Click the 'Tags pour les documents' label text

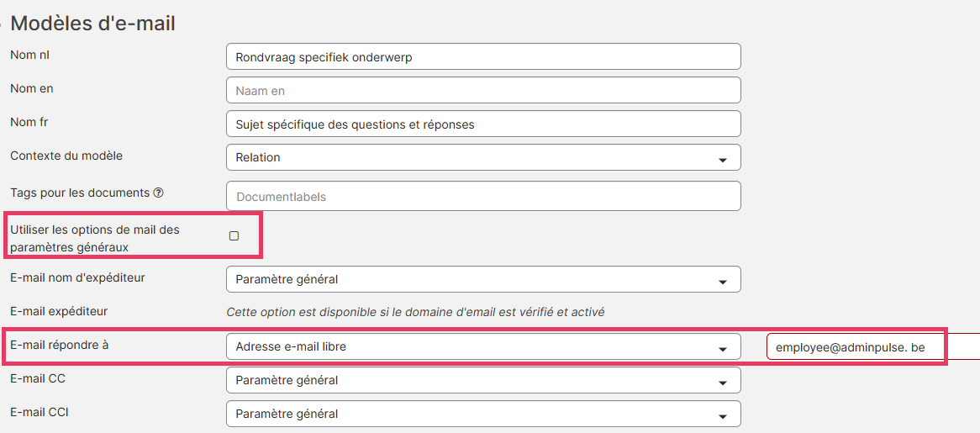point(80,193)
